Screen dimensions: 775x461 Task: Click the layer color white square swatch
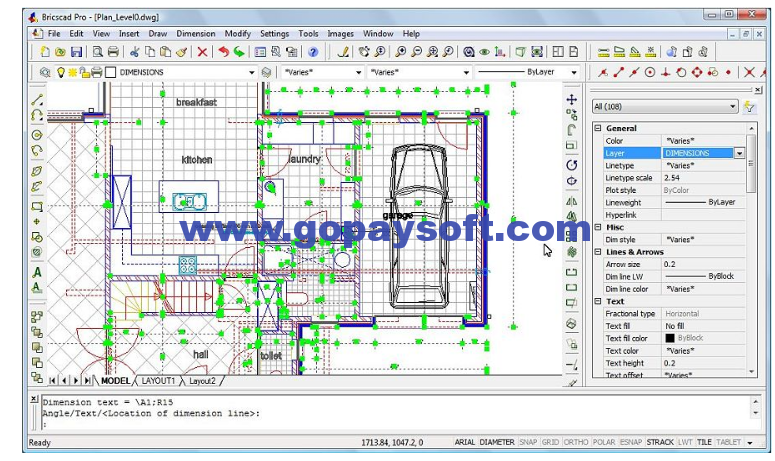coord(111,73)
